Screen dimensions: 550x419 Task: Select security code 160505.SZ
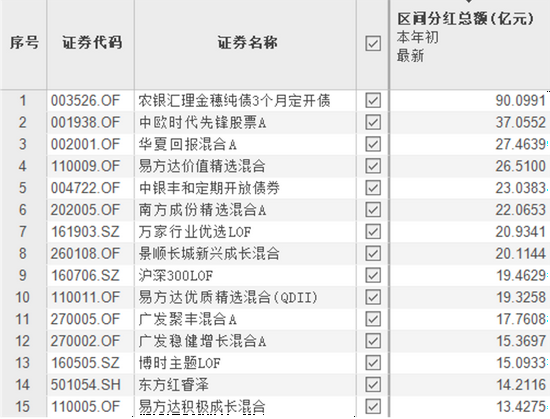point(85,363)
